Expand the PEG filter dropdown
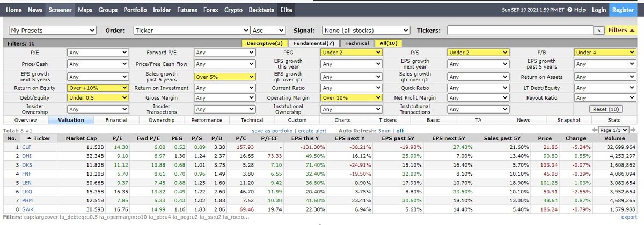644x225 pixels. point(351,52)
